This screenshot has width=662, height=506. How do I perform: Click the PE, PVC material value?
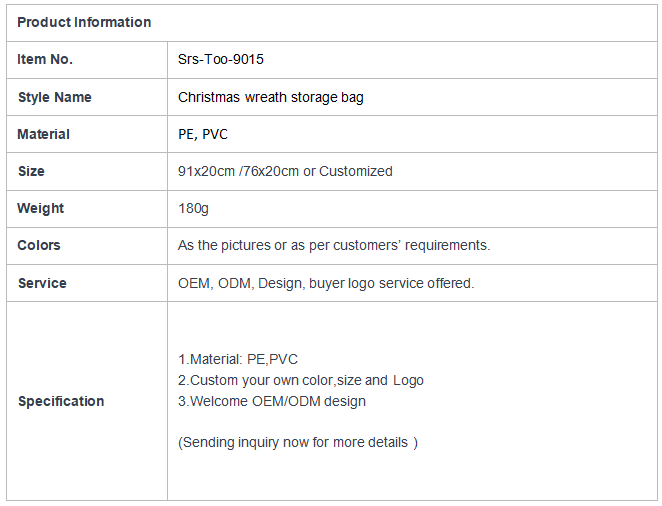[x=203, y=135]
